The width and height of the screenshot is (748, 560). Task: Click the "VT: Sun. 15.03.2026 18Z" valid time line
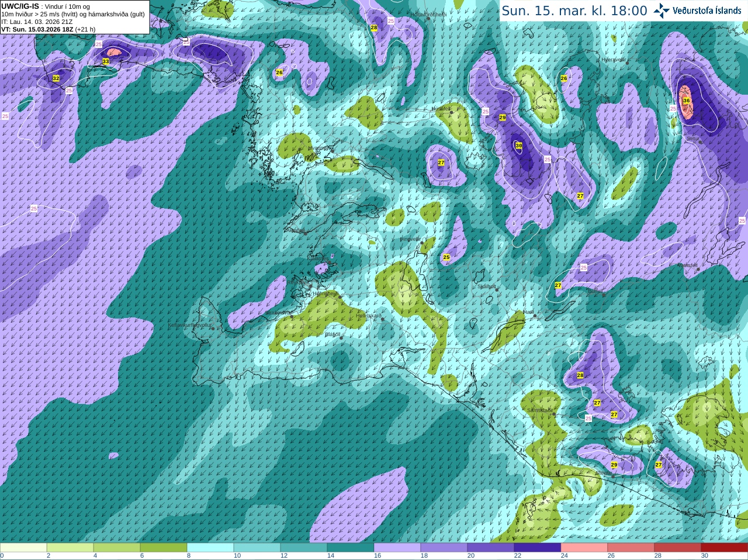[37, 29]
